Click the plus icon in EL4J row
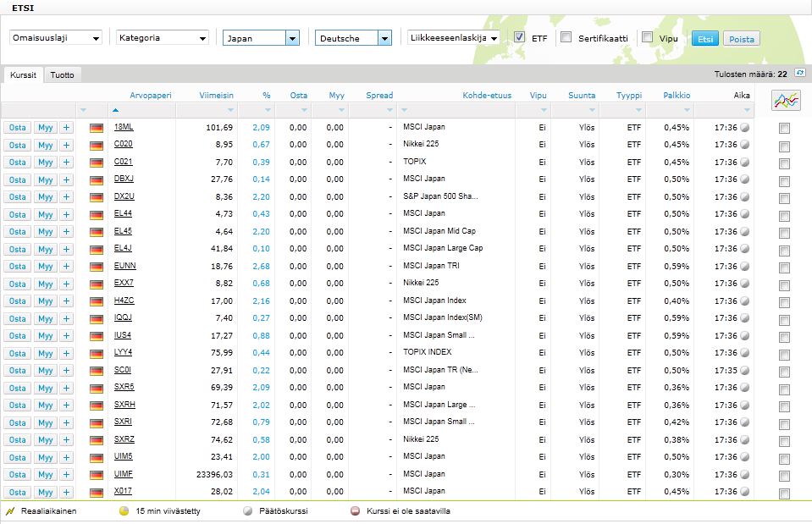812x524 pixels. click(66, 250)
